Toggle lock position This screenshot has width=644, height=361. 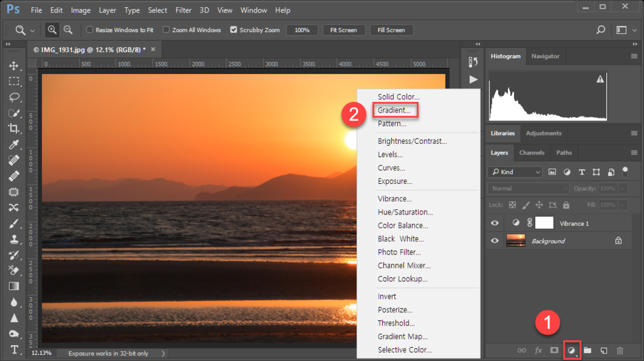(x=539, y=204)
